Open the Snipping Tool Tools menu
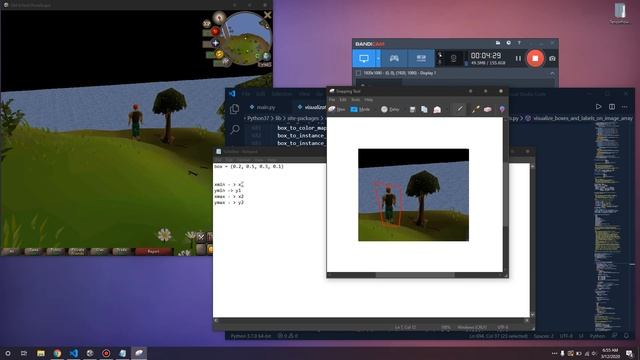Image resolution: width=640 pixels, height=360 pixels. (x=356, y=100)
